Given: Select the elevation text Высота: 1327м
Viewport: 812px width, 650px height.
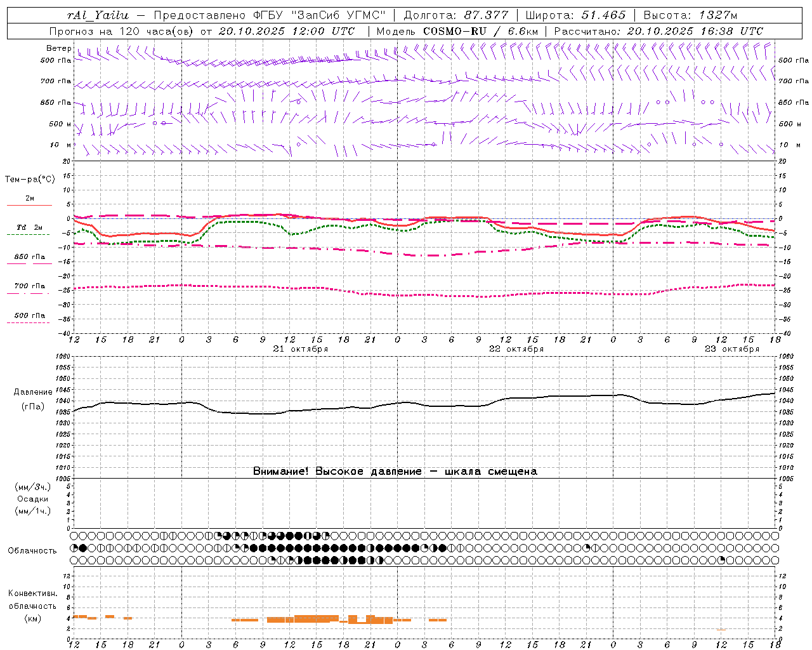Looking at the screenshot, I should point(690,15).
